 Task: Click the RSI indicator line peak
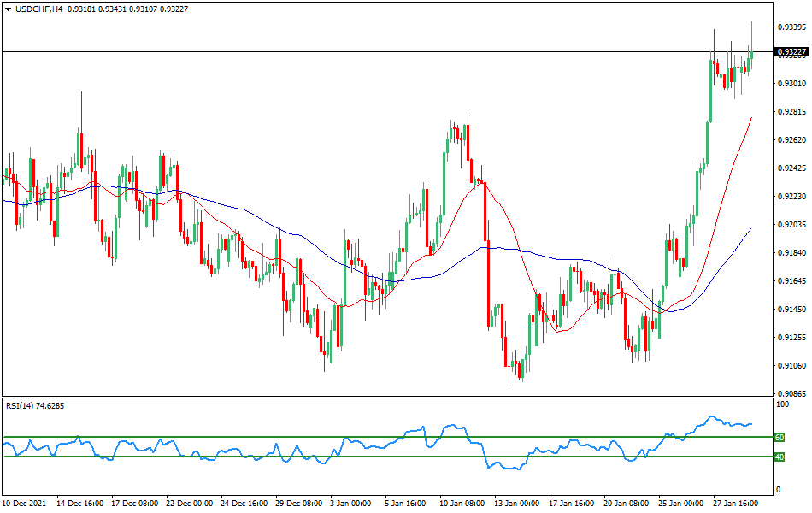tap(712, 416)
